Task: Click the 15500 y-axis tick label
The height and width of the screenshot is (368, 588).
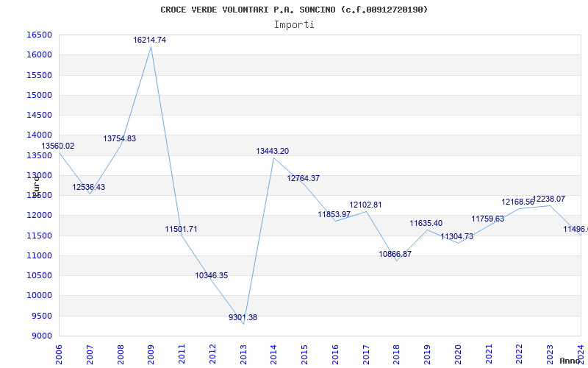Action: point(39,75)
